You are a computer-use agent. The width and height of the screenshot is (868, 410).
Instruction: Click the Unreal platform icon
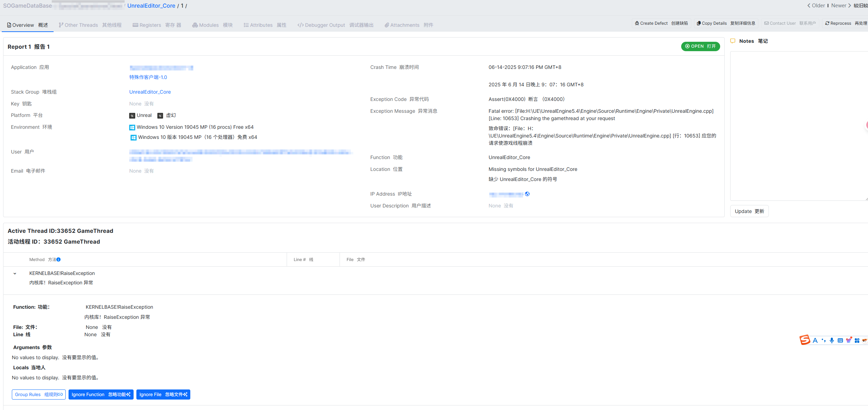click(132, 116)
